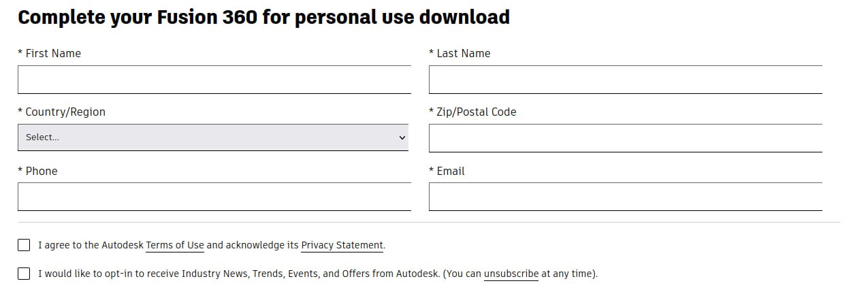Image resolution: width=868 pixels, height=294 pixels.
Task: Click the Country/Region field label
Action: (x=65, y=112)
